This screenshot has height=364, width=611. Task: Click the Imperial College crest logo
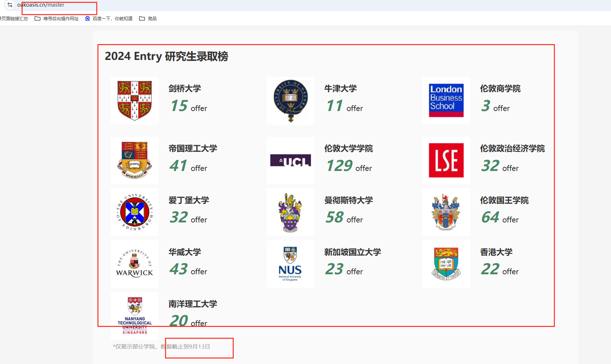click(x=135, y=160)
